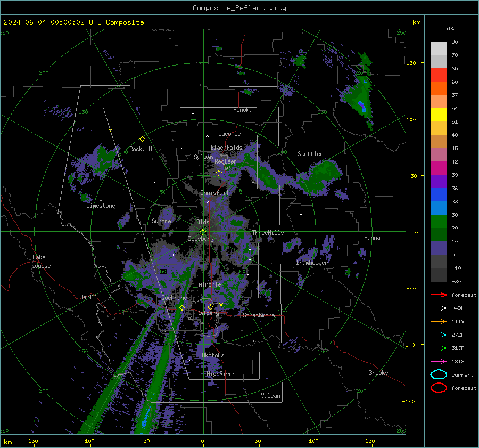Screen dimensions: 479x448
Task: Click the Lake Louise label
Action: (41, 262)
